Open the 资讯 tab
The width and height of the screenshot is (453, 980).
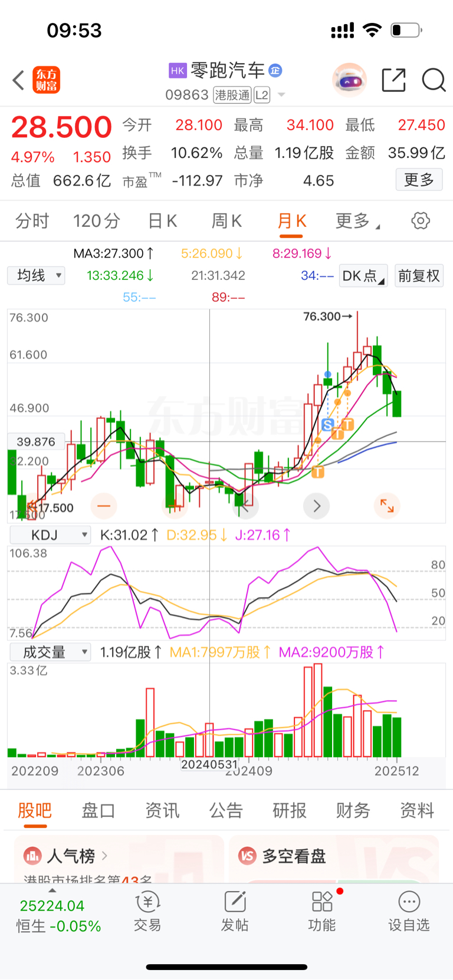(x=162, y=810)
